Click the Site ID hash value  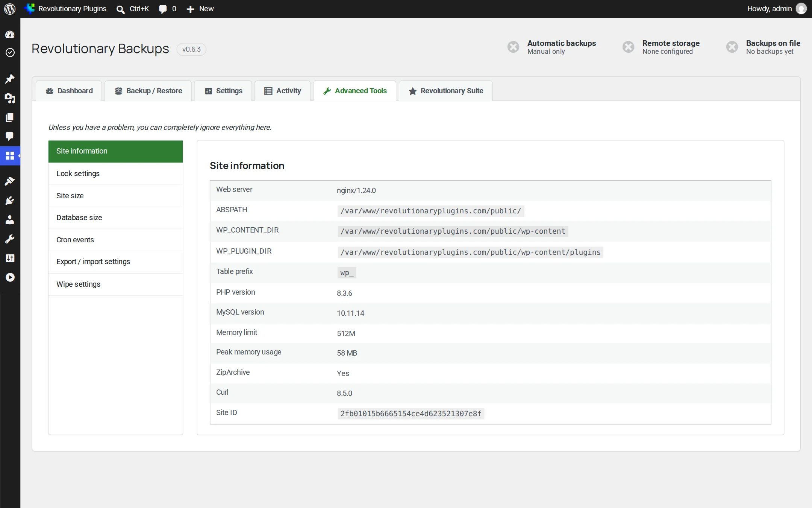pyautogui.click(x=411, y=414)
